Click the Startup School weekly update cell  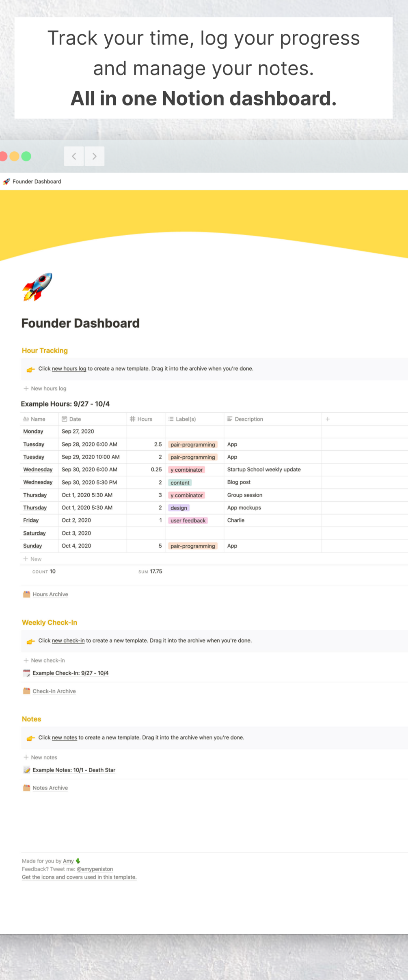273,470
